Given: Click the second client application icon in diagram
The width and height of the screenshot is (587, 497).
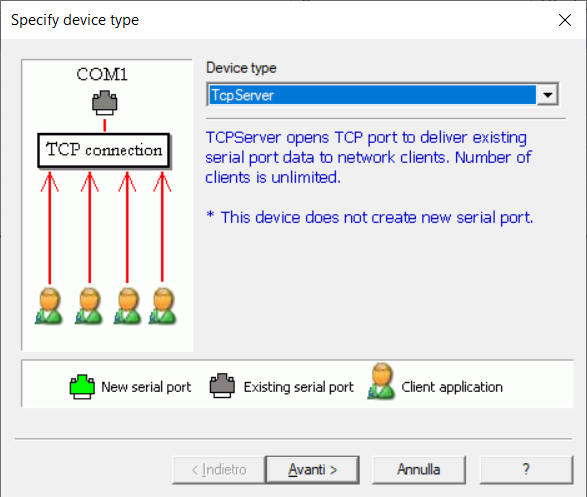Looking at the screenshot, I should [89, 306].
